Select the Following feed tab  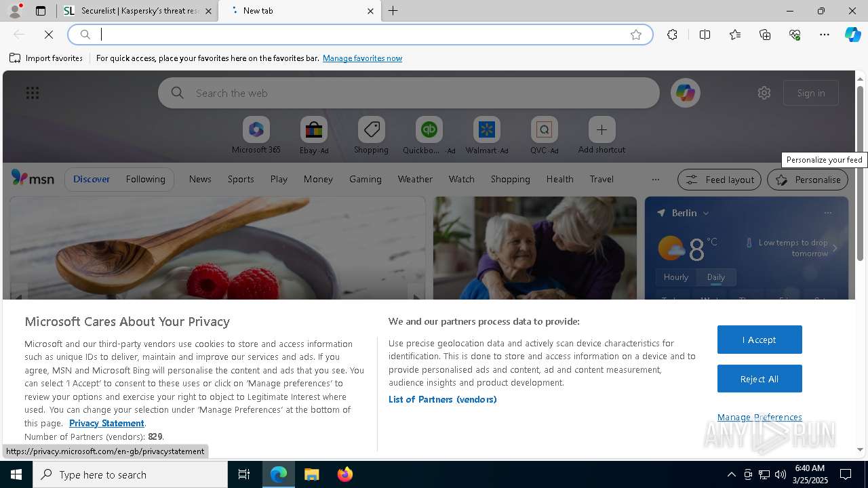pos(145,179)
